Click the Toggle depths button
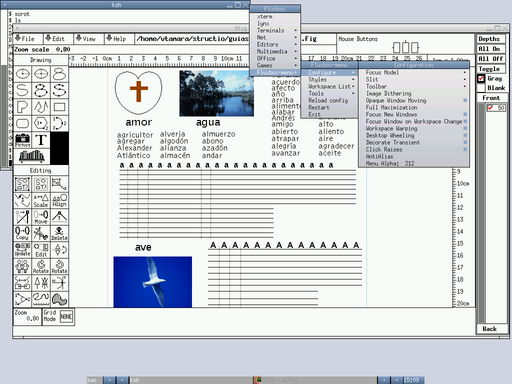Screen dimensions: 512x384 pos(491,69)
